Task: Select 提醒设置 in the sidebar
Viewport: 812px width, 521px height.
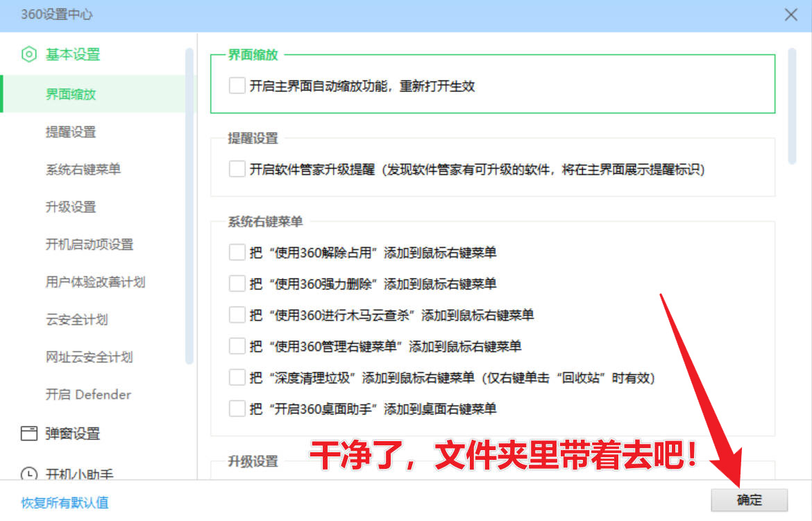Action: pyautogui.click(x=71, y=132)
